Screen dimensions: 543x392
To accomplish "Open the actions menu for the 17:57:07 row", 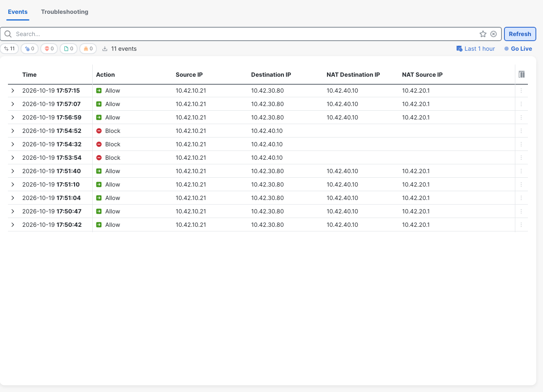I will click(521, 104).
